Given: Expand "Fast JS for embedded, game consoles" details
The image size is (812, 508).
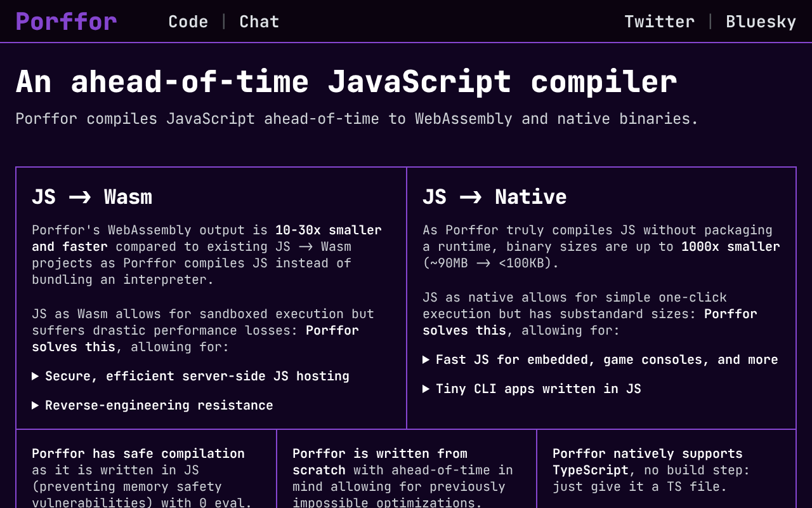Looking at the screenshot, I should 600,359.
